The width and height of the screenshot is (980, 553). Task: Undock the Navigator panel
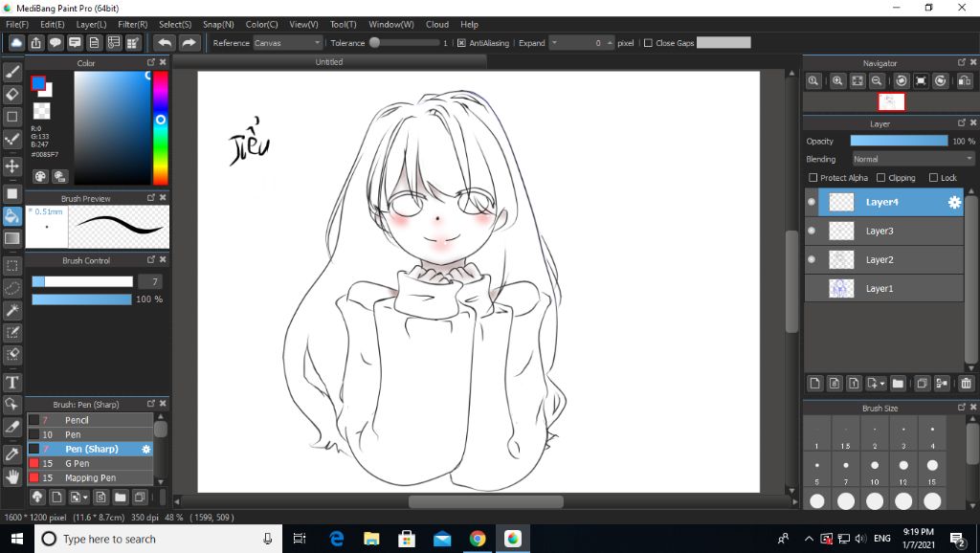click(x=961, y=62)
